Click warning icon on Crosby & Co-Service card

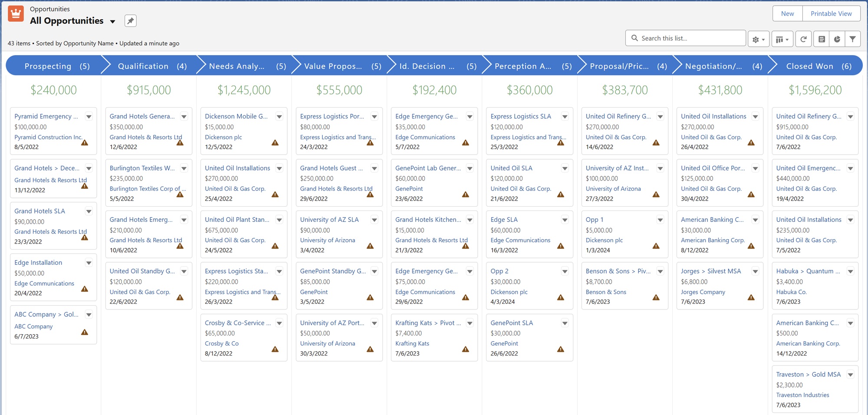[275, 349]
